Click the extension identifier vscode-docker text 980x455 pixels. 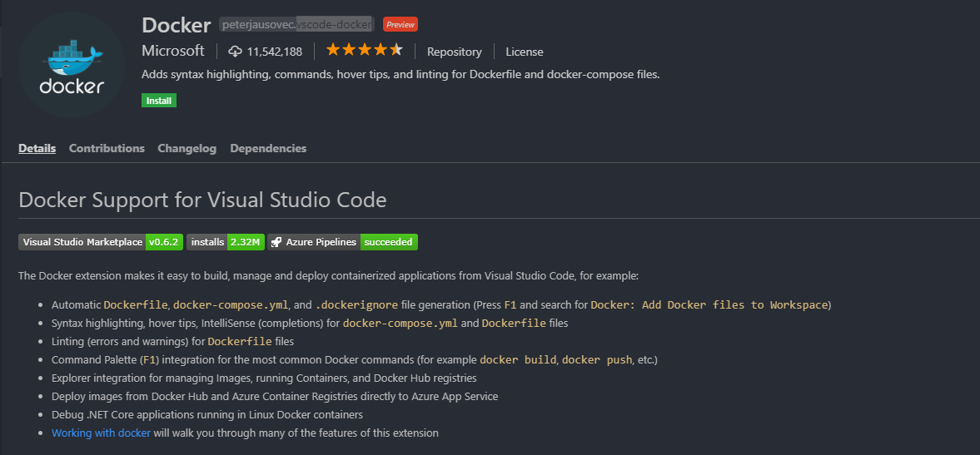tap(334, 25)
